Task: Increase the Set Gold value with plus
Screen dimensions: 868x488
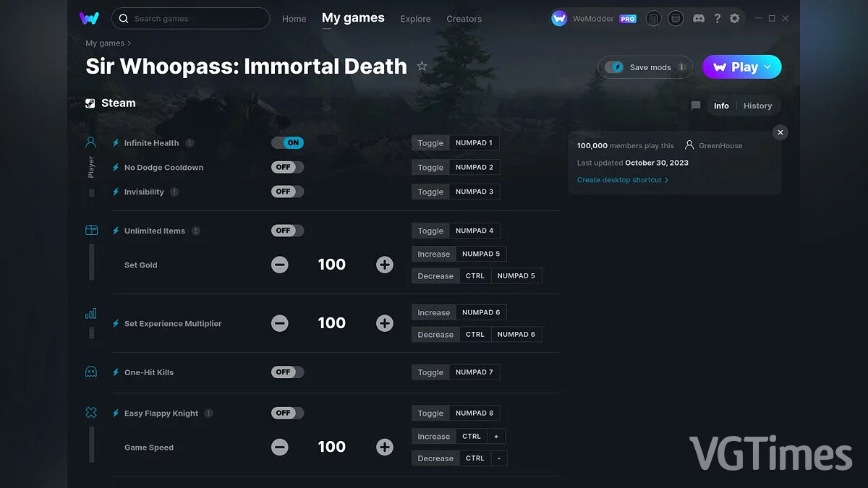Action: click(x=384, y=264)
